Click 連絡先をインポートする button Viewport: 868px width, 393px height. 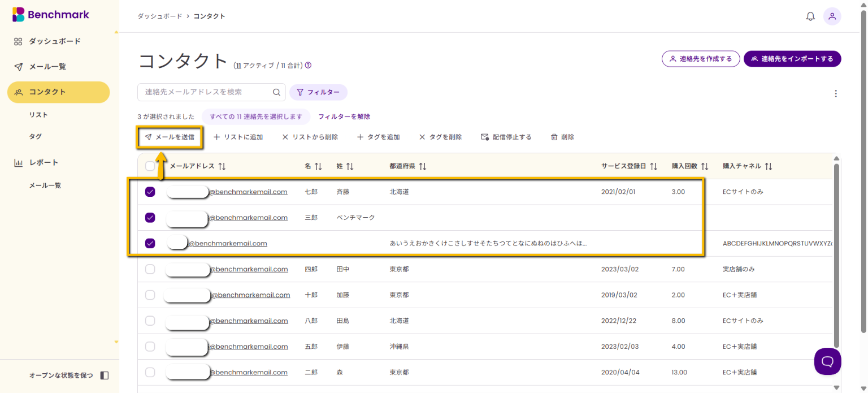pos(792,59)
